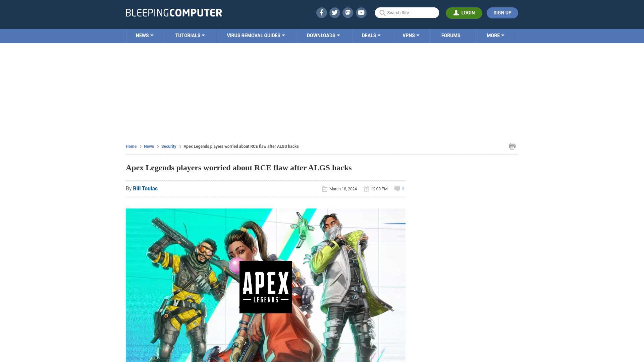
Task: Click the BleepingComputer home logo
Action: click(173, 12)
